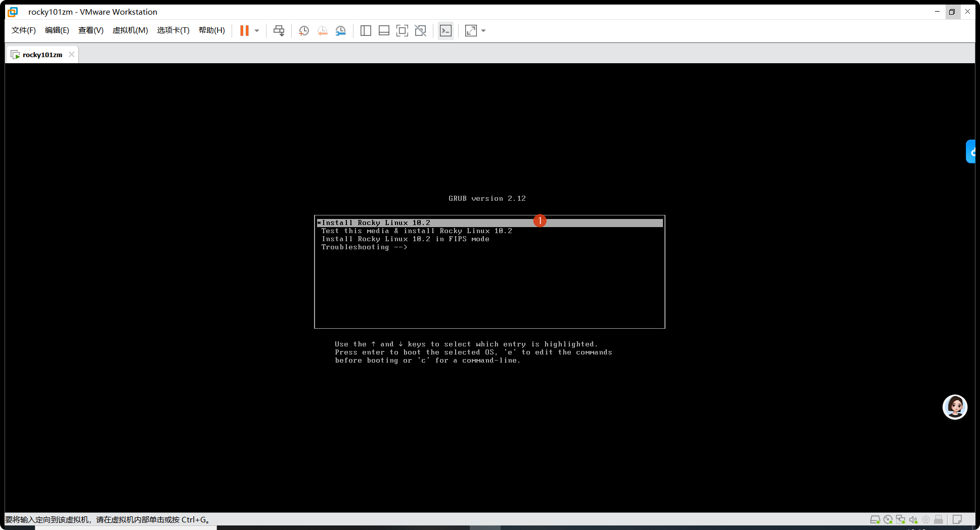Click the VMware Workstation app icon in title bar

13,12
